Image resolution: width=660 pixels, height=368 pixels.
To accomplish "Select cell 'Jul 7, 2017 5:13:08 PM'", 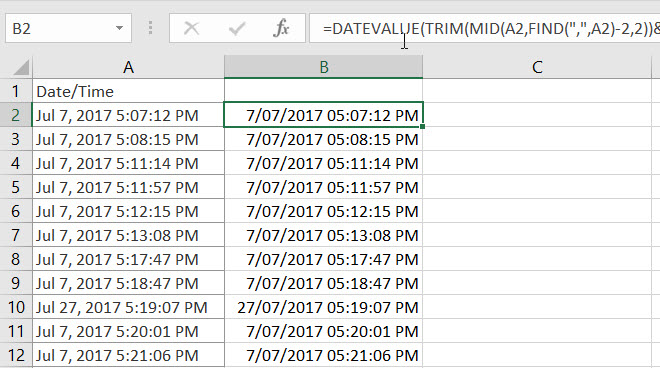I will point(128,235).
